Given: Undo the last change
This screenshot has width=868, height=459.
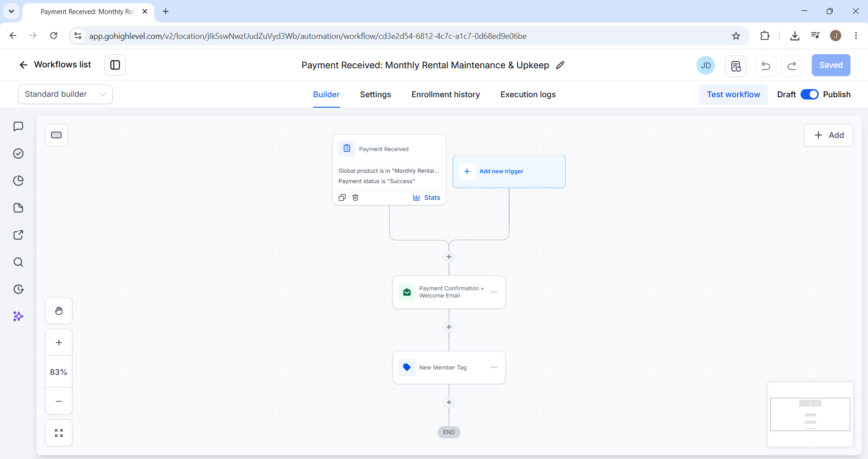Looking at the screenshot, I should (766, 66).
